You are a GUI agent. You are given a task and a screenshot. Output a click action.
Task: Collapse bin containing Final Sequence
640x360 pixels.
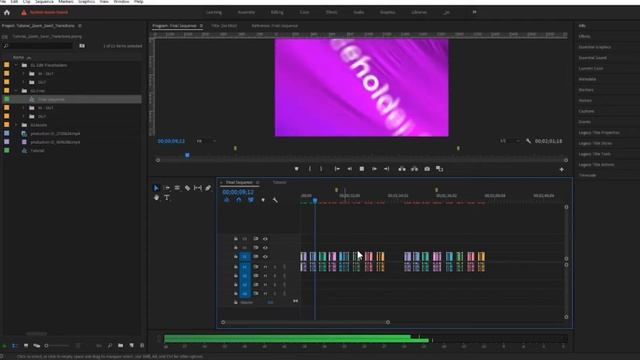point(16,91)
